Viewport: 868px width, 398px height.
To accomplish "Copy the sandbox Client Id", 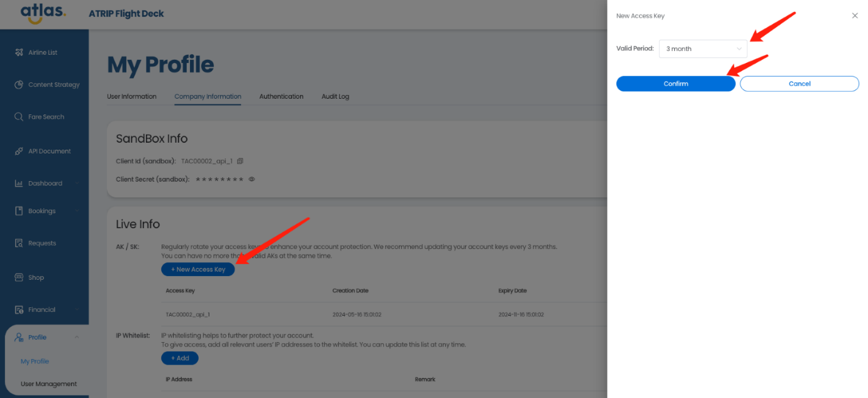I will [x=240, y=162].
